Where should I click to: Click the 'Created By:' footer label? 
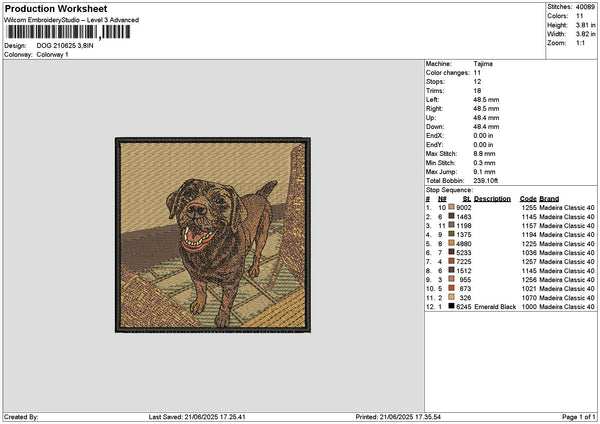[x=21, y=417]
